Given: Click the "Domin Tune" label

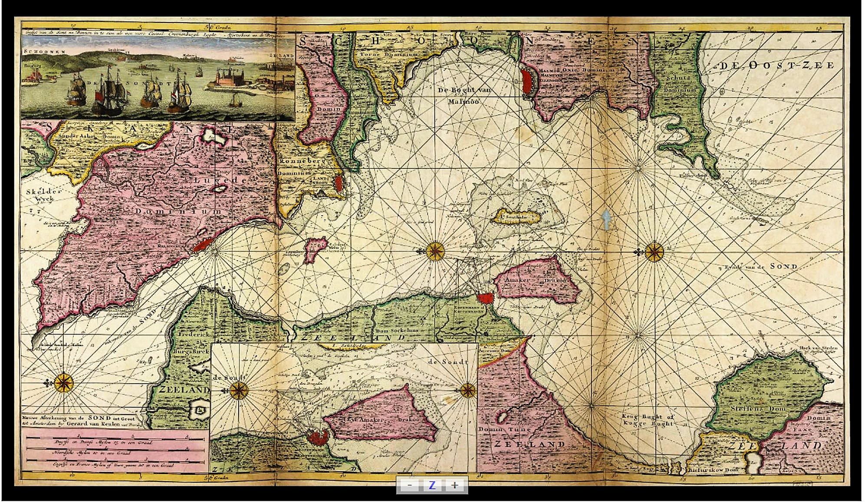Looking at the screenshot, I should pyautogui.click(x=503, y=429).
